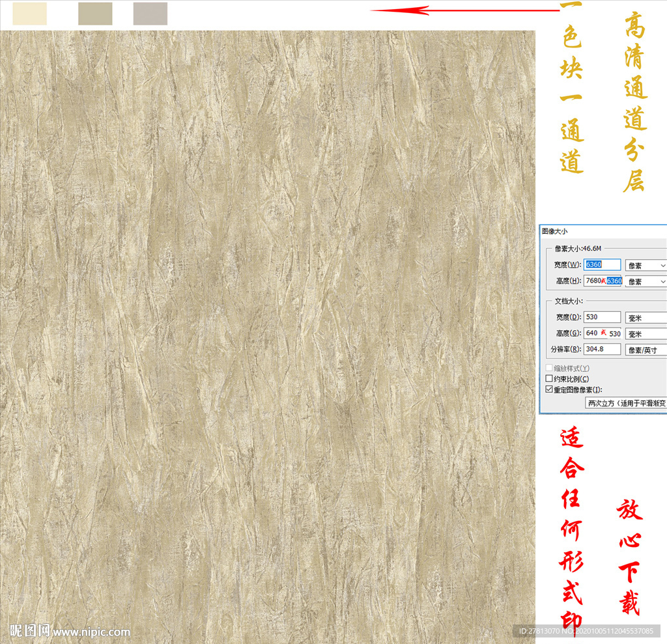Screen dimensions: 667x644
Task: Click the 宽度(W) label
Action: point(567,264)
